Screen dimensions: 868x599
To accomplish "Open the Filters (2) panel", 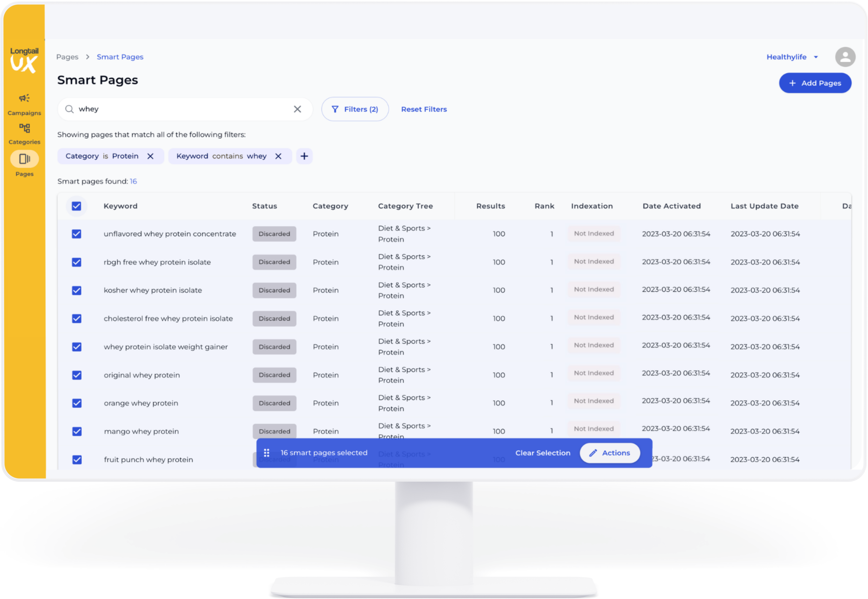I will click(355, 109).
